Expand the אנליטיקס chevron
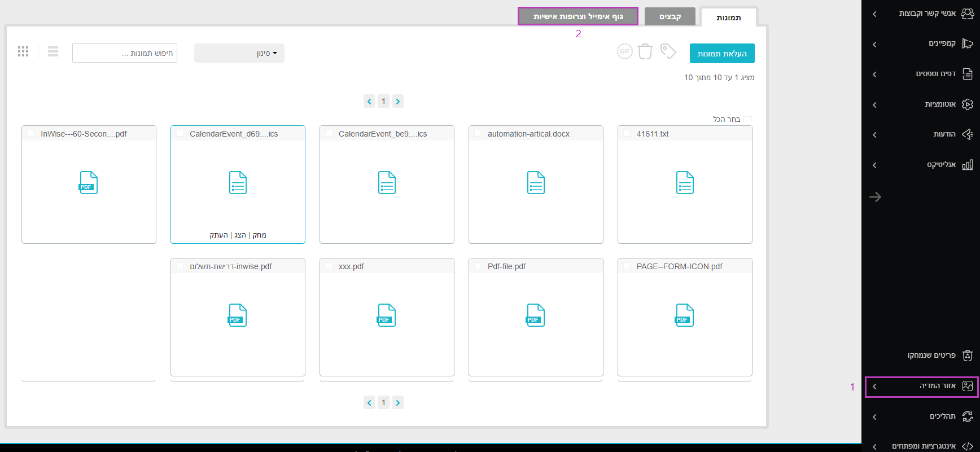Image resolution: width=980 pixels, height=452 pixels. click(874, 165)
